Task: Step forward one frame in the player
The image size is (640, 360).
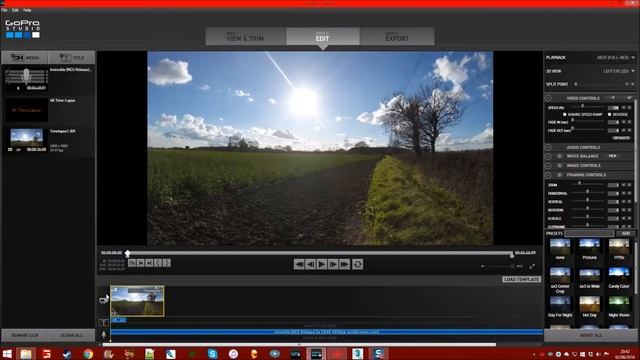Action: click(x=333, y=264)
